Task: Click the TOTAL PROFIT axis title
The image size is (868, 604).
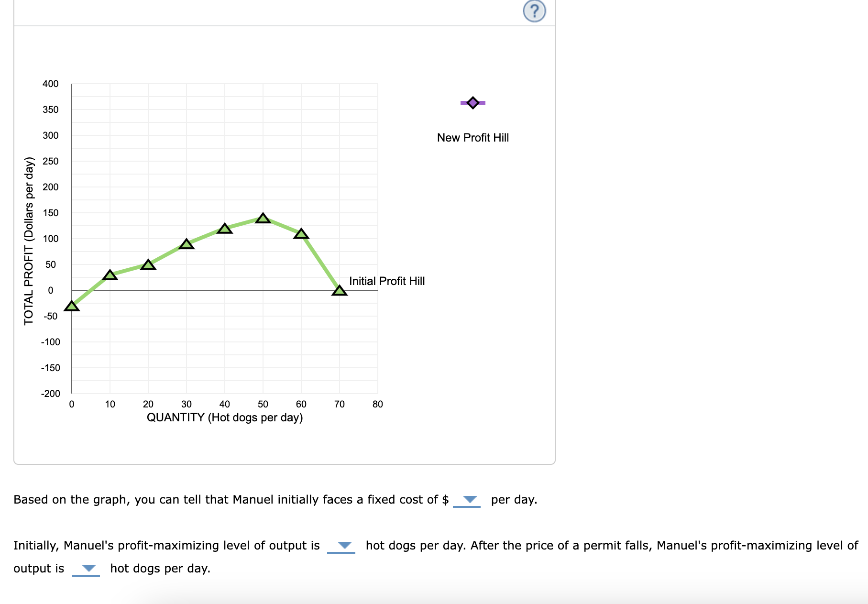Action: point(29,241)
